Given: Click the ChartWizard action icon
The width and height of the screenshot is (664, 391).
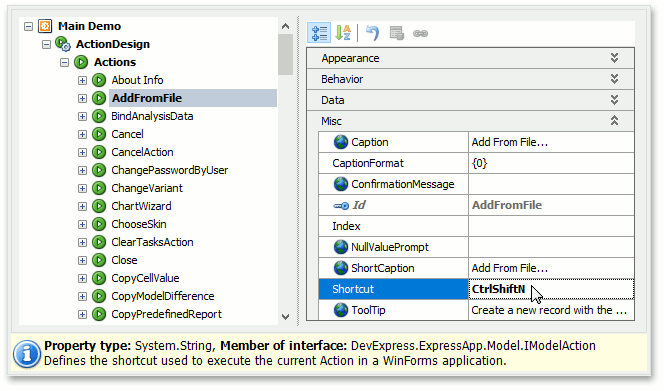Looking at the screenshot, I should tap(99, 206).
